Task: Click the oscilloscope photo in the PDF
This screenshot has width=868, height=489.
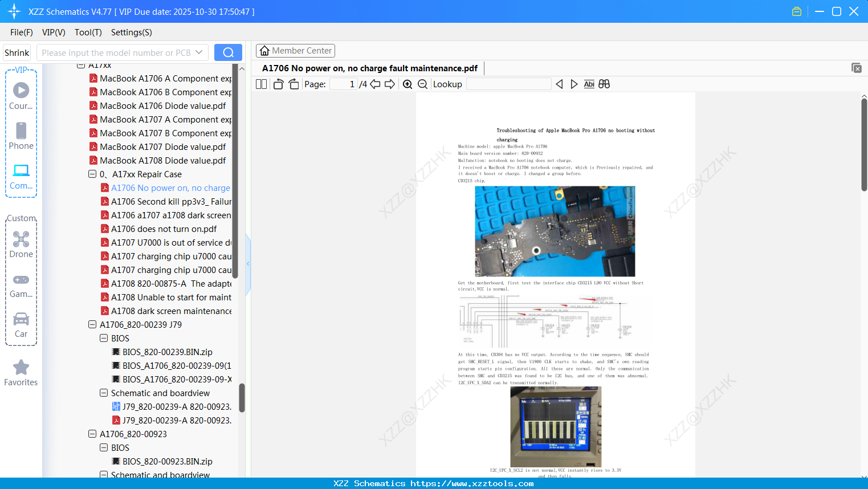Action: pyautogui.click(x=556, y=427)
